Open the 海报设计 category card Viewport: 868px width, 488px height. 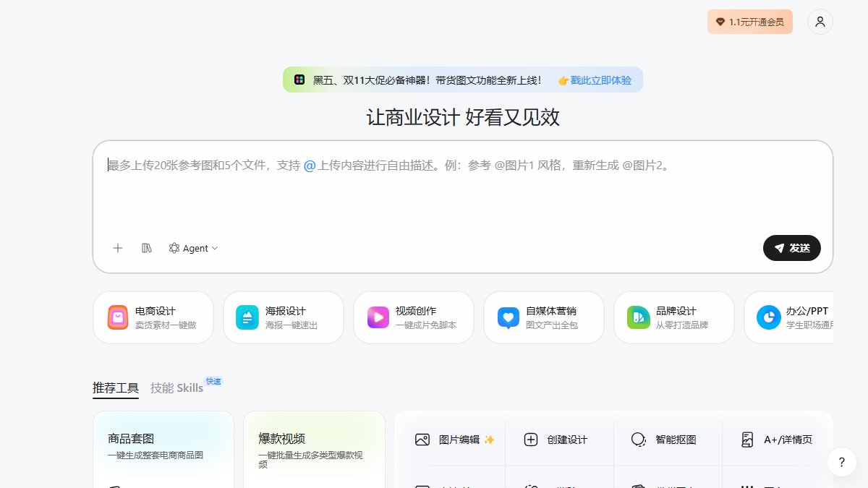click(284, 317)
